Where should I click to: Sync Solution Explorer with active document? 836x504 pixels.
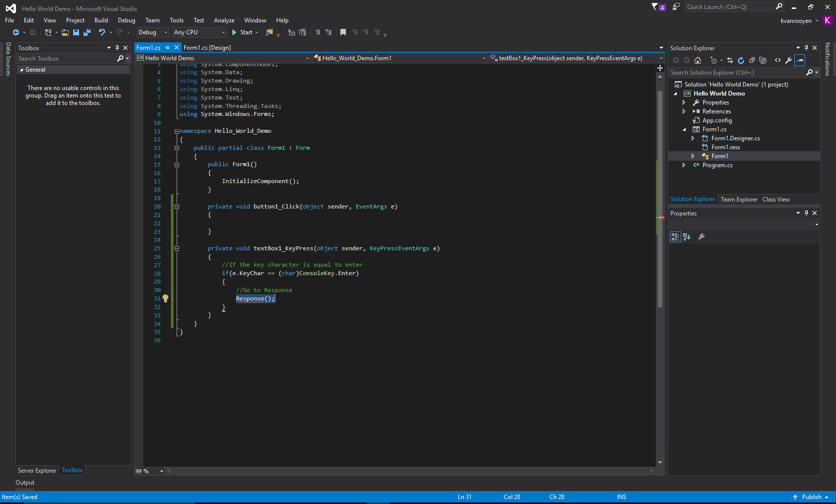click(x=730, y=60)
